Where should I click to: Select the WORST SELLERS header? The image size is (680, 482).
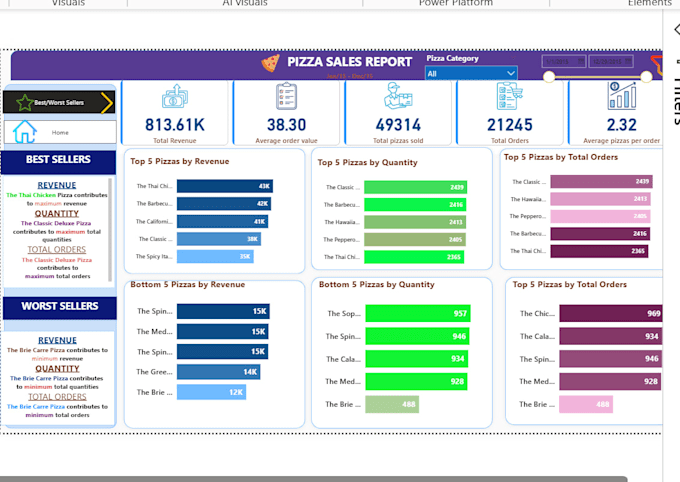(x=60, y=306)
